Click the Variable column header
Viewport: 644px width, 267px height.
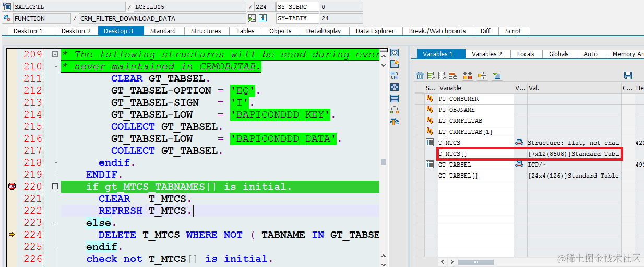[475, 88]
